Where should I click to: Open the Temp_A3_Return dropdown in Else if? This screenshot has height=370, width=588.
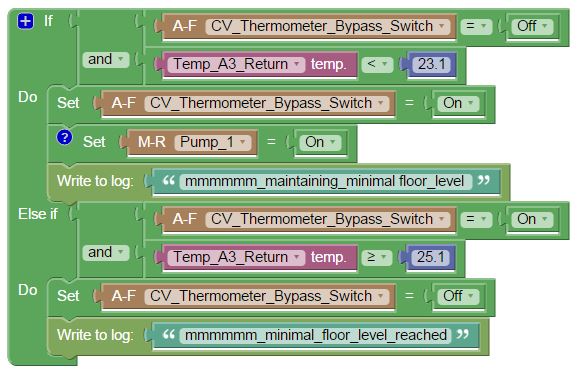coord(236,257)
